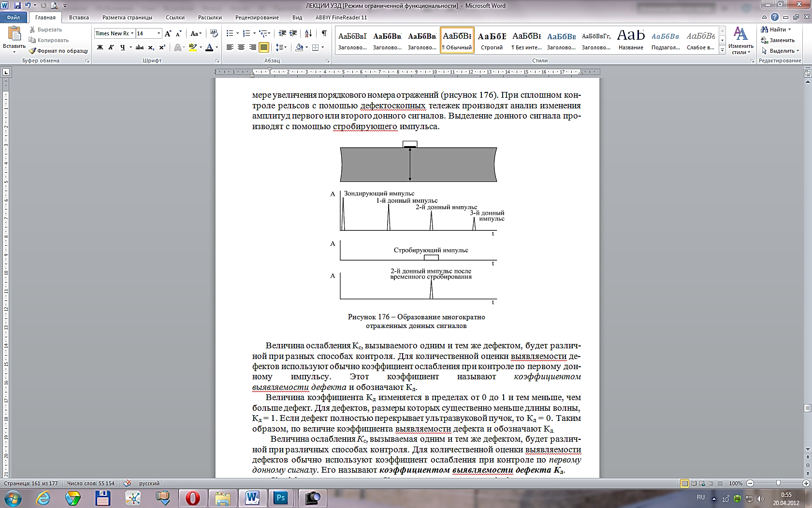Click Копировать (Copy) button
Image resolution: width=812 pixels, height=508 pixels.
pos(49,40)
